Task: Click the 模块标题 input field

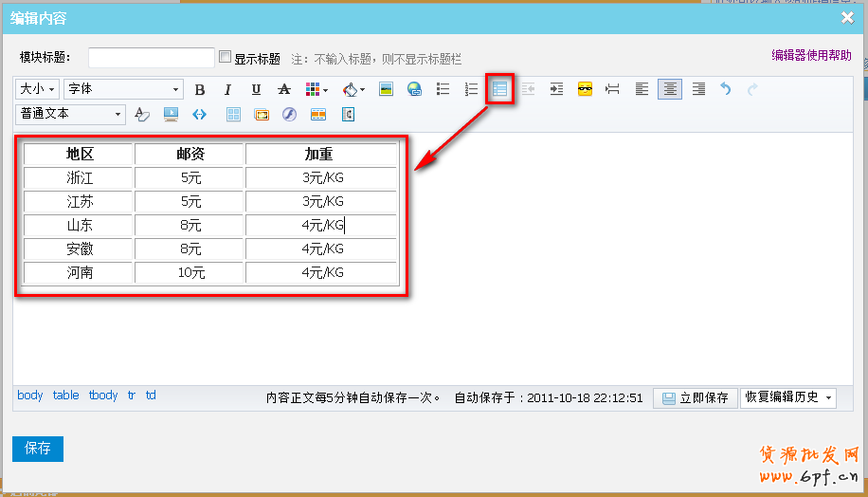Action: coord(152,58)
